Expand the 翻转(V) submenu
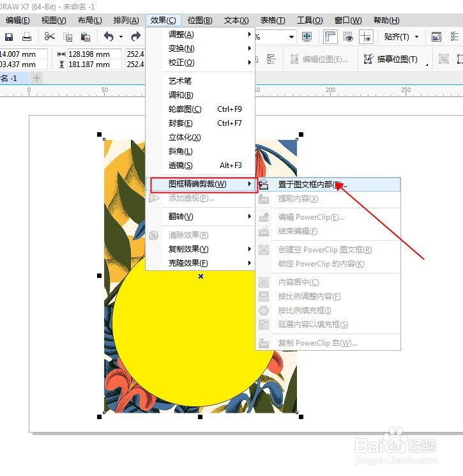 coord(201,217)
